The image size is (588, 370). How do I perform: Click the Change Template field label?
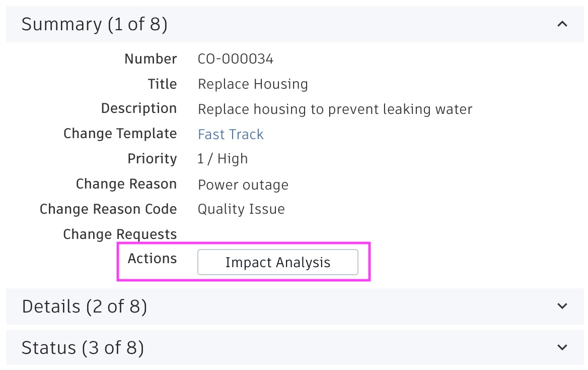(120, 134)
